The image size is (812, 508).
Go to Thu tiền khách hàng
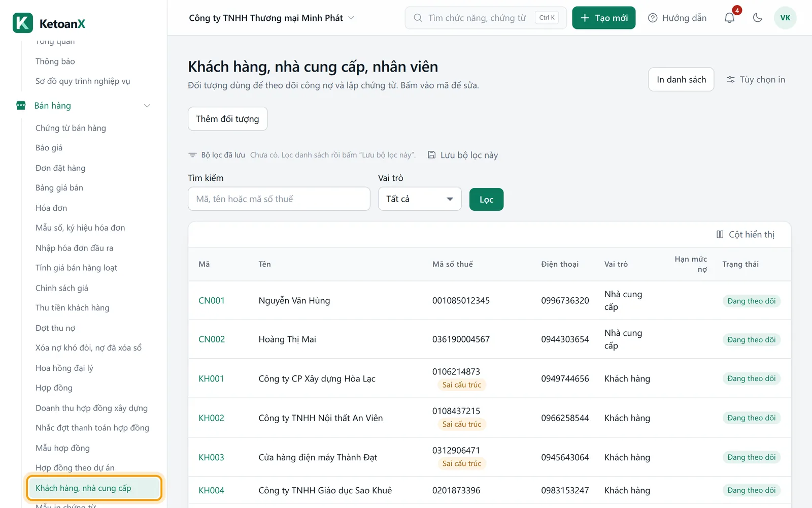point(72,308)
